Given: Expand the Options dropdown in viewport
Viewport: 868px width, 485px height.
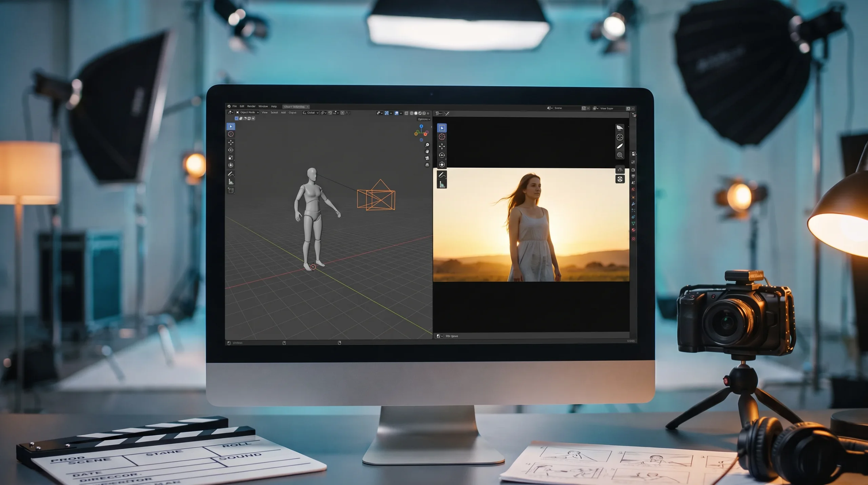Looking at the screenshot, I should coord(424,119).
